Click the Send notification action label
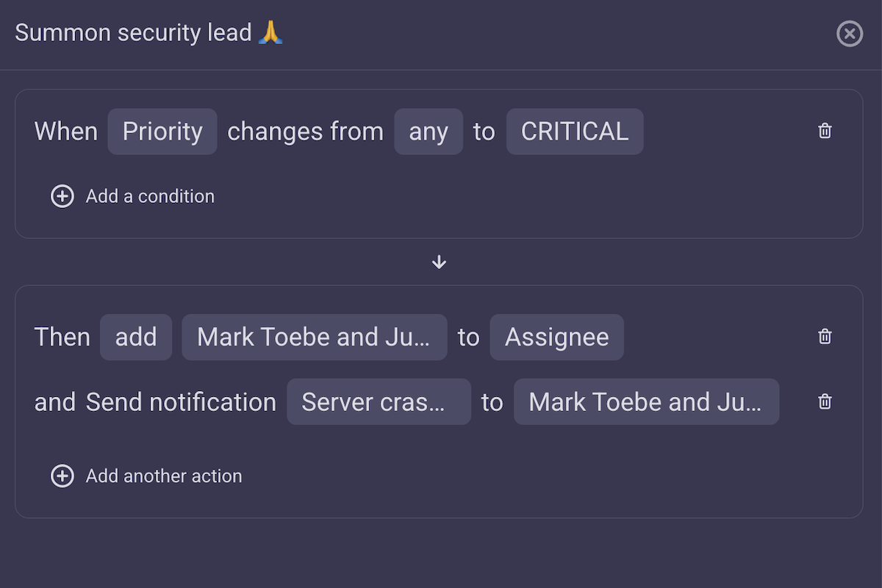 pos(181,402)
